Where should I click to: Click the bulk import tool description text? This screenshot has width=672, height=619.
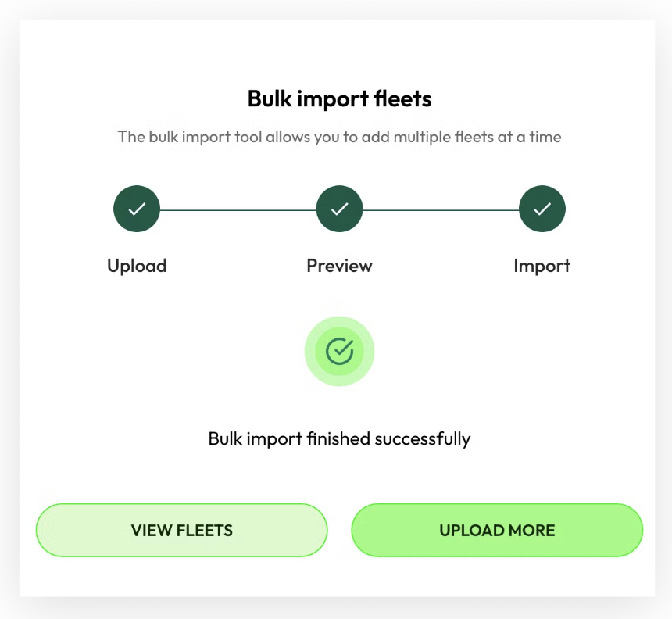click(x=339, y=137)
